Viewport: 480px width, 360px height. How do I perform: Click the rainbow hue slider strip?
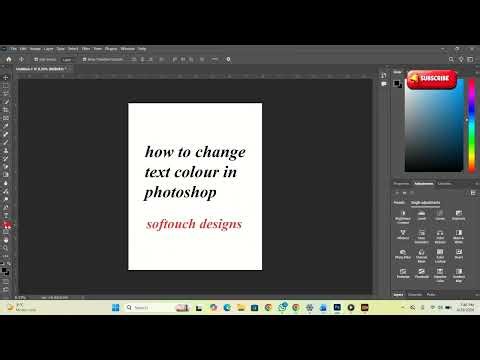471,126
